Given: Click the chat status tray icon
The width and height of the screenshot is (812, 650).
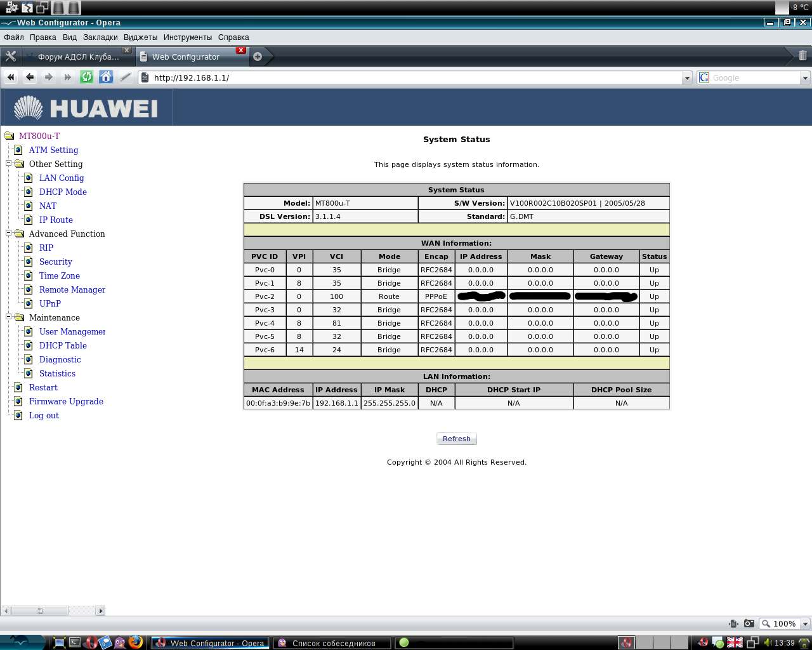Looking at the screenshot, I should tap(718, 642).
